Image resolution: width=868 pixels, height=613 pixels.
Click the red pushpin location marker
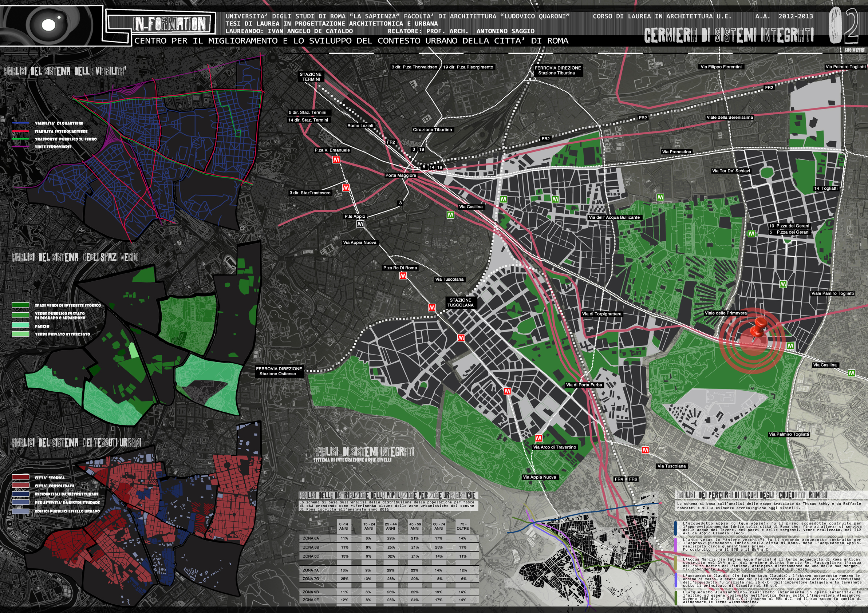[x=758, y=329]
